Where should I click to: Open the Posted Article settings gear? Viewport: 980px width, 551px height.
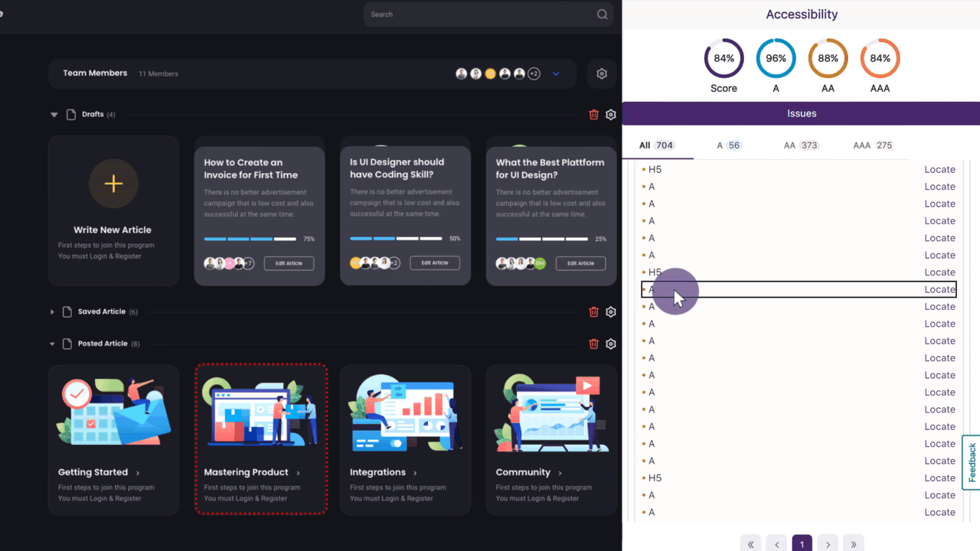click(610, 344)
